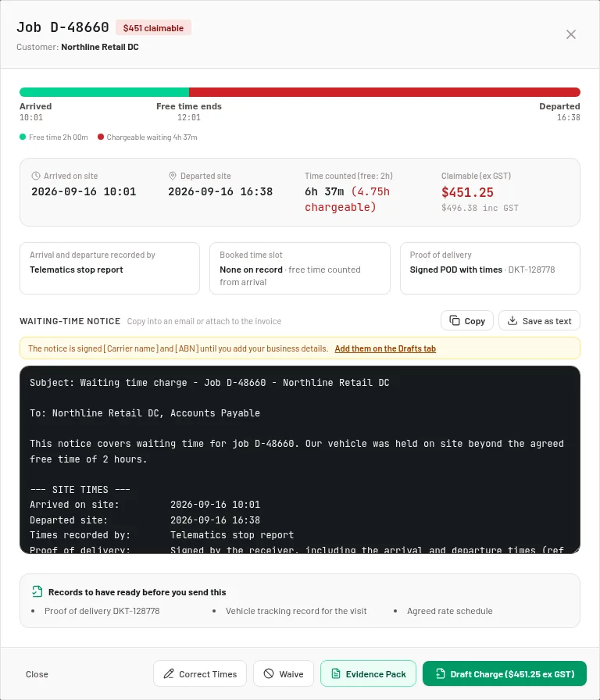Image resolution: width=600 pixels, height=700 pixels.
Task: Click Times recorded by line in notice
Action: coord(162,535)
